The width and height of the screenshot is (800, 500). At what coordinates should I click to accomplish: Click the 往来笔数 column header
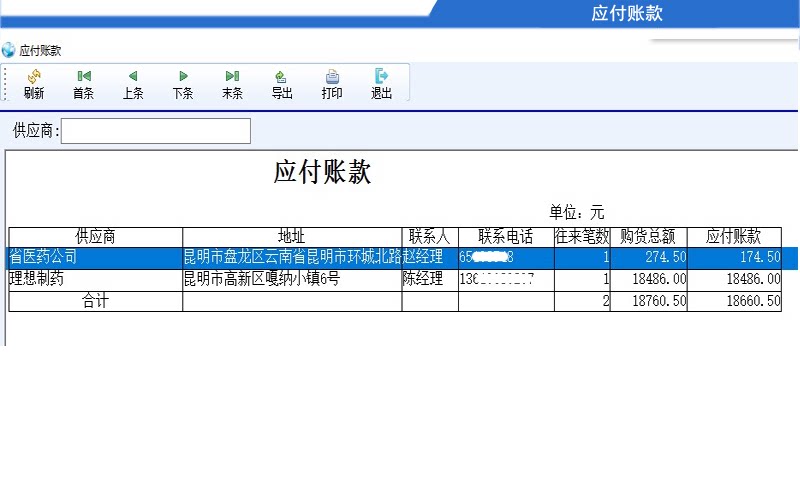(x=582, y=237)
